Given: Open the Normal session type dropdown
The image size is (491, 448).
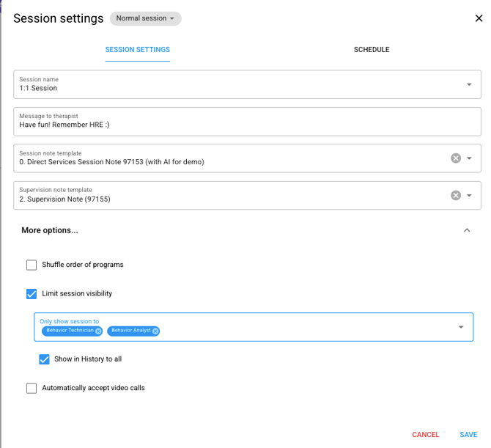Looking at the screenshot, I should tap(145, 18).
